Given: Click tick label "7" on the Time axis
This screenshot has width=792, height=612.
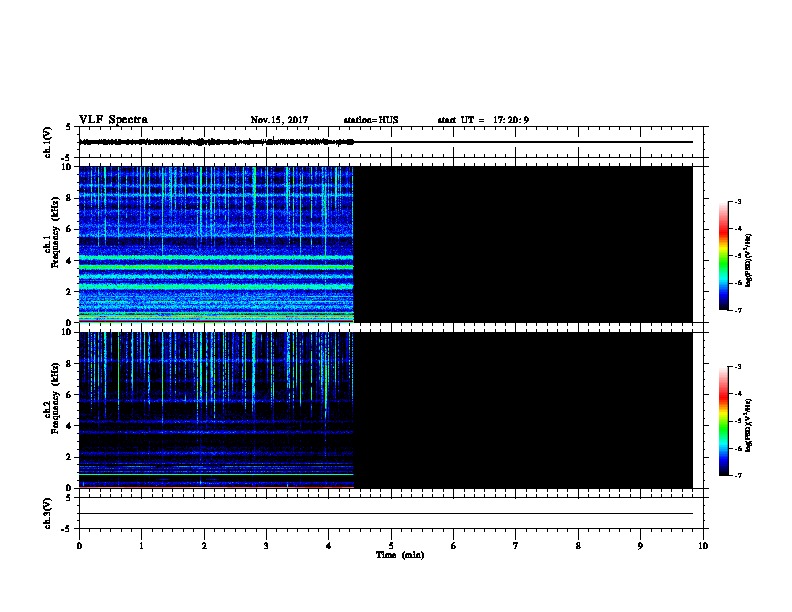Looking at the screenshot, I should click(516, 546).
